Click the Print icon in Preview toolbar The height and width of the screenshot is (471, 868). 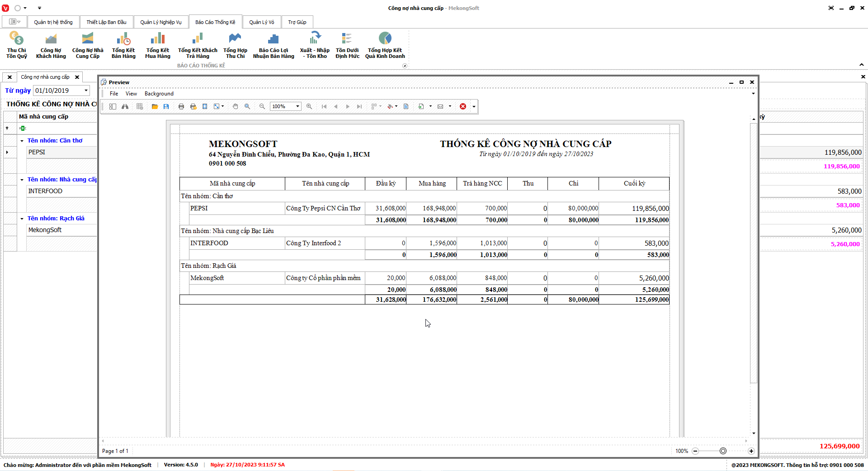[181, 106]
